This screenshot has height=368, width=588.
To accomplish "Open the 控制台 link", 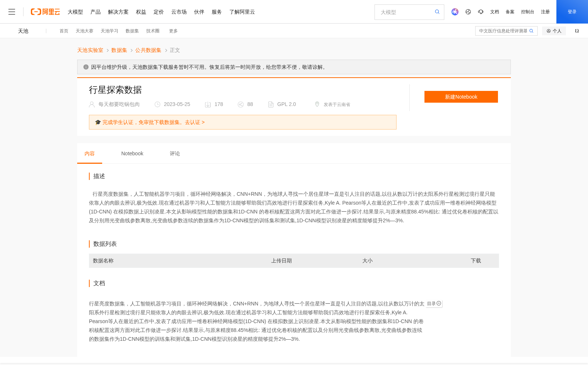I will coord(528,12).
